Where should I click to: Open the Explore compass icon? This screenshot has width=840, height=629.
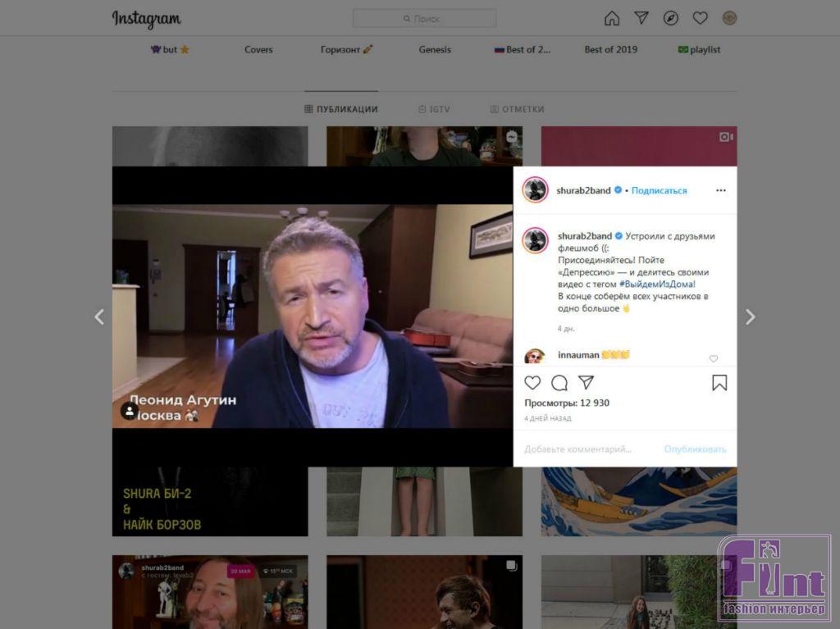tap(671, 18)
